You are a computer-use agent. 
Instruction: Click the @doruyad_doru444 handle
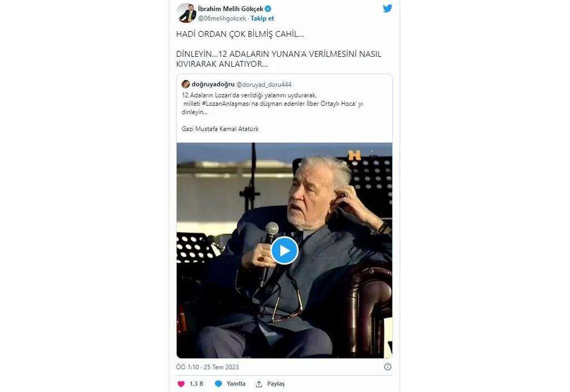coord(264,85)
